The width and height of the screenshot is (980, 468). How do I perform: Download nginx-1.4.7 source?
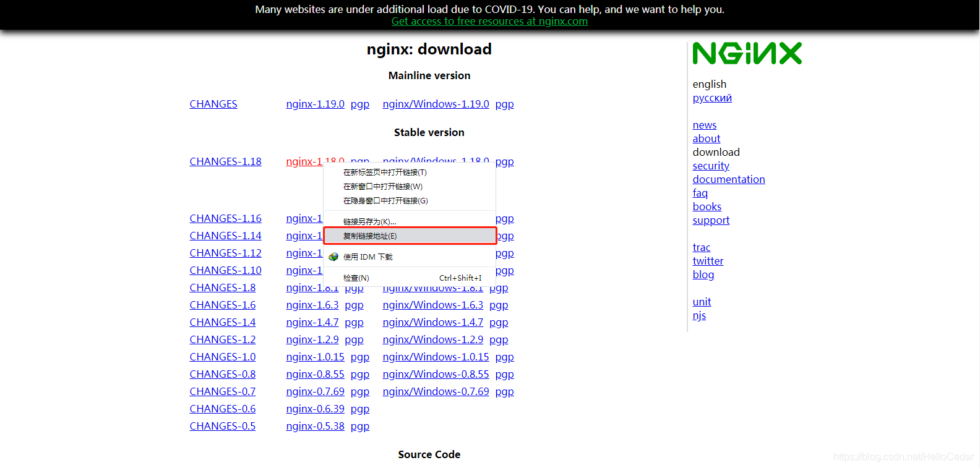click(x=312, y=322)
